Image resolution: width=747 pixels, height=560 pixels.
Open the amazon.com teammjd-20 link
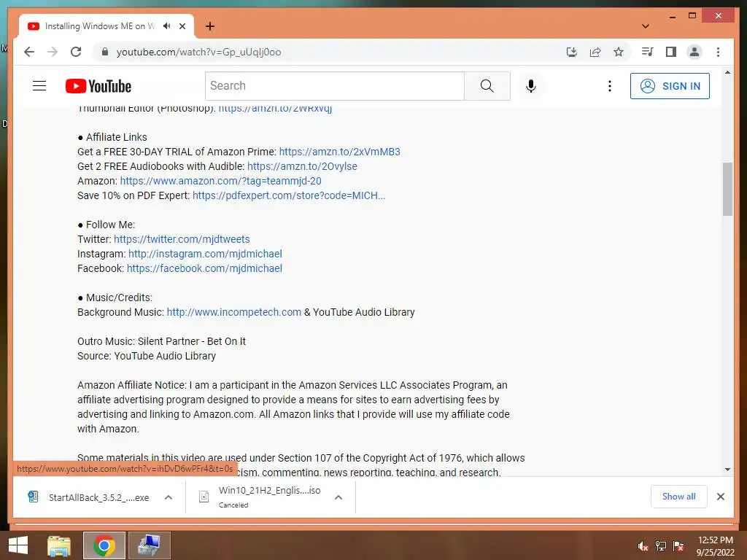click(220, 181)
